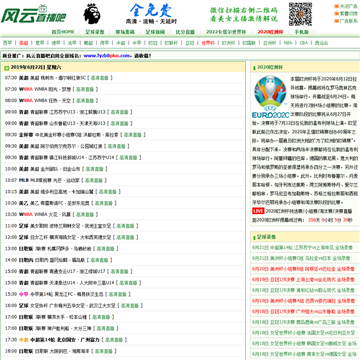Click the orange icon beside 关闭广告

337,6
